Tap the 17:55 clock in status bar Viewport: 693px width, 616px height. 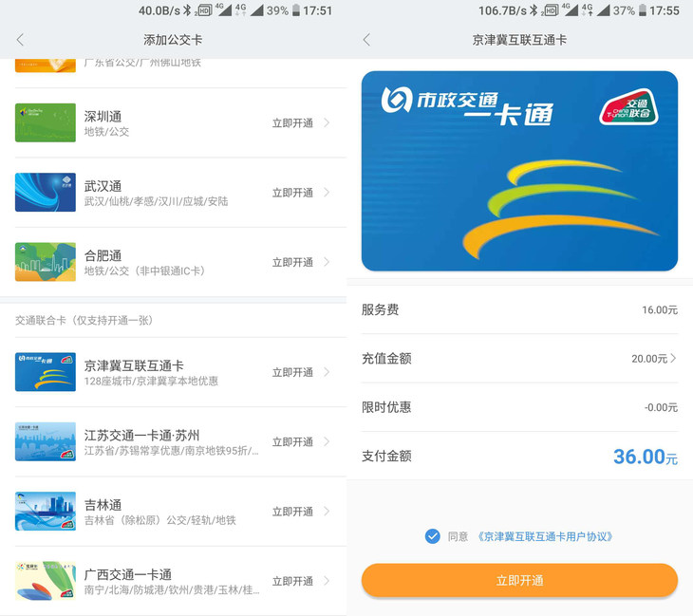tap(664, 10)
